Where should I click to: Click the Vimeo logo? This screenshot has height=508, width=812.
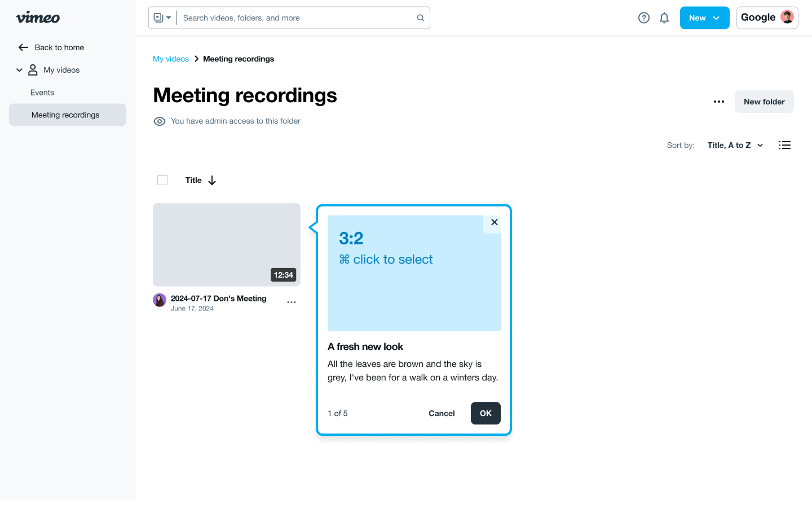pos(38,18)
